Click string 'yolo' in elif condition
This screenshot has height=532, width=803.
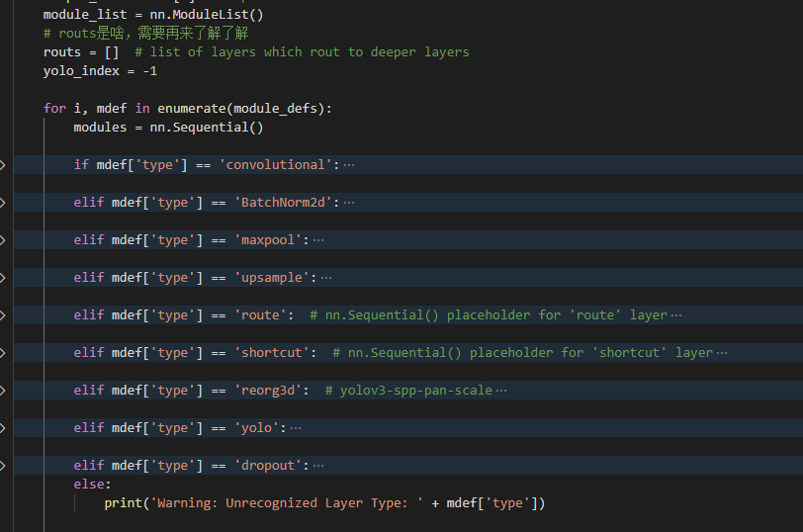(256, 428)
